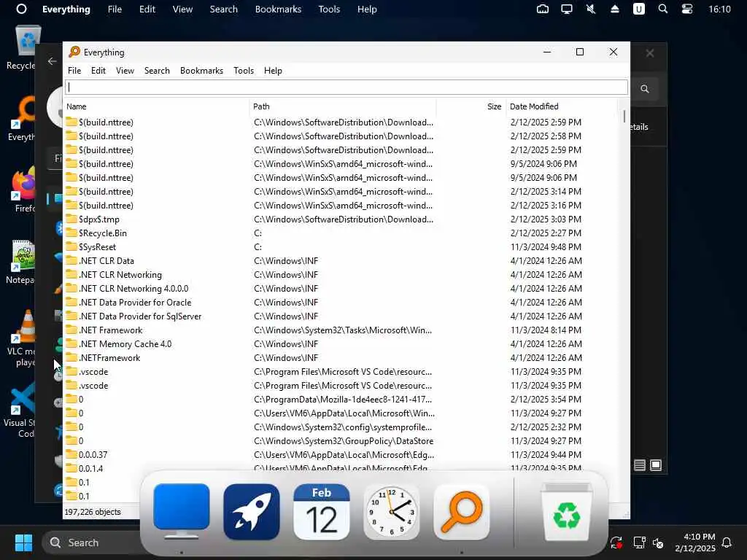Select the .NET CLR Networking 4.0.0.0 folder
The image size is (747, 560).
(x=341, y=289)
